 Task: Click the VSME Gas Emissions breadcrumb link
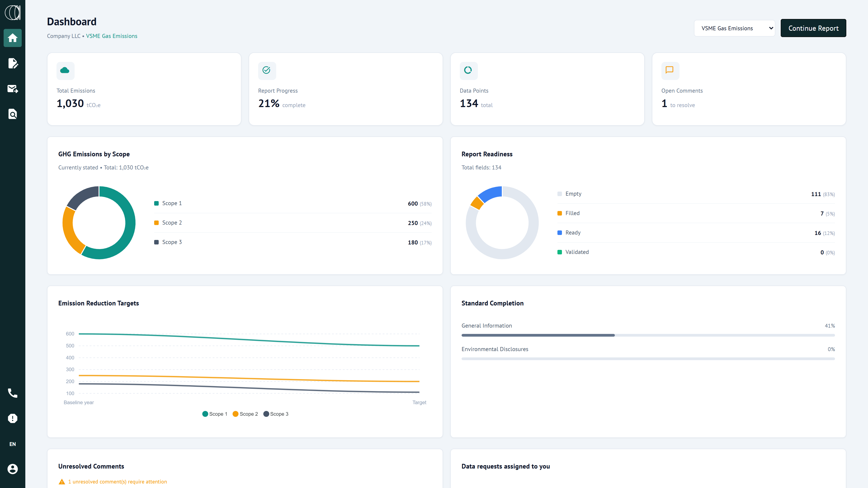click(111, 36)
